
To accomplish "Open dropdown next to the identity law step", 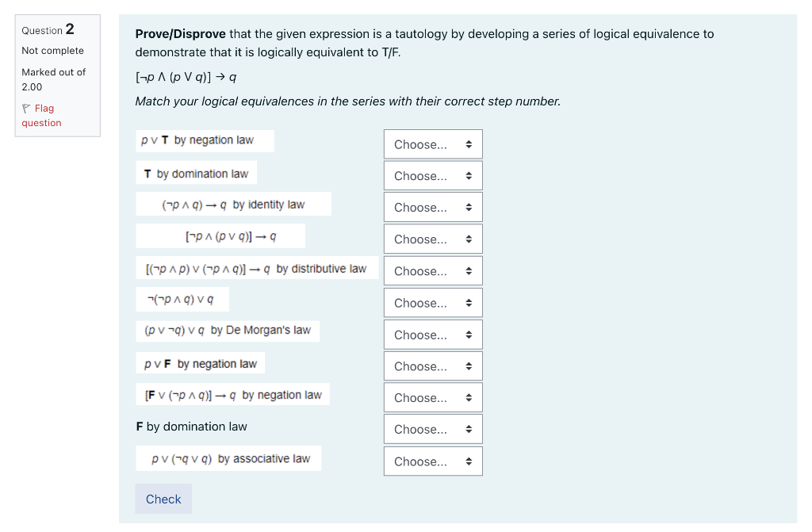I will 432,207.
